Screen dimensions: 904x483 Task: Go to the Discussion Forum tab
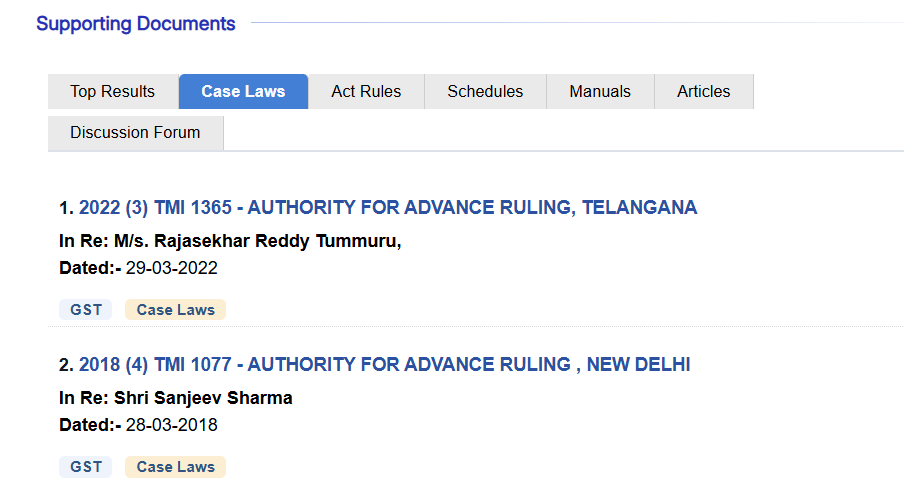(135, 132)
